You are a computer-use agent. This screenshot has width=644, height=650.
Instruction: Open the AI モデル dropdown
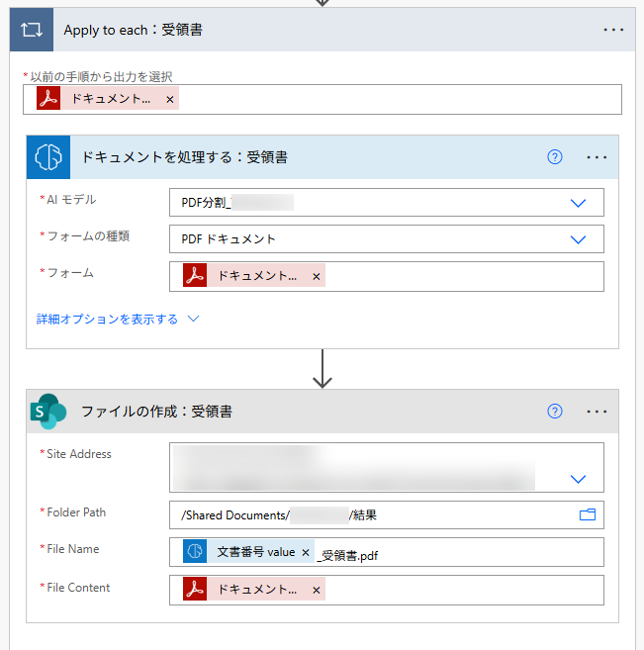(578, 203)
